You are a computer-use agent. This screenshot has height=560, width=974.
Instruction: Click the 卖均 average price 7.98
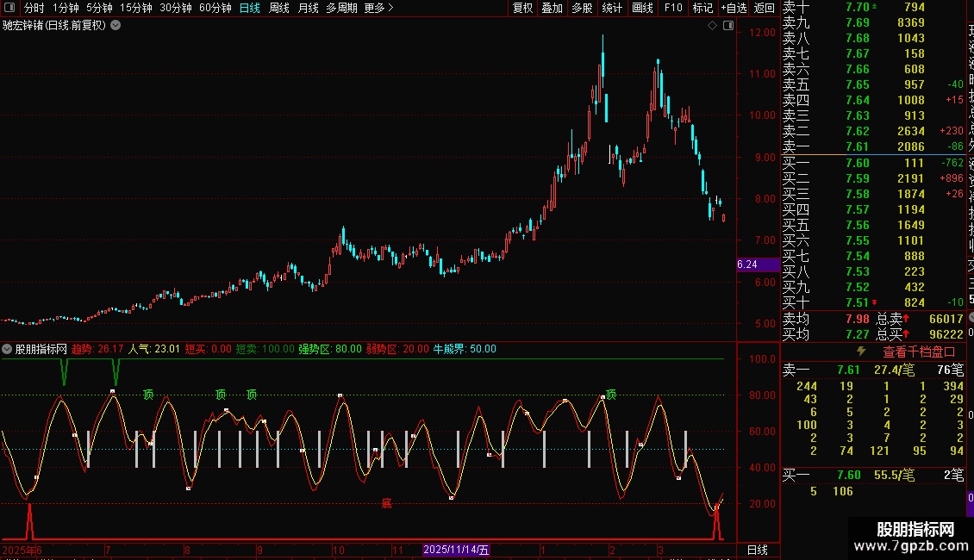858,319
